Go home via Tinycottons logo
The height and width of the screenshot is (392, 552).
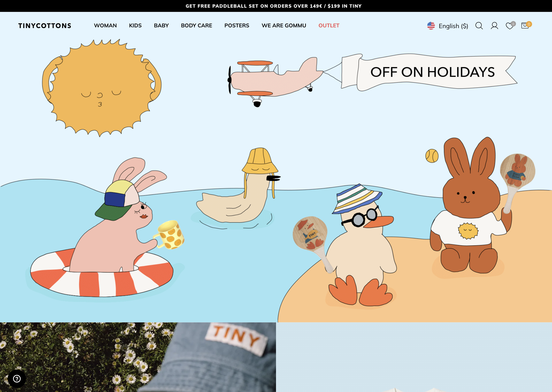(x=45, y=26)
